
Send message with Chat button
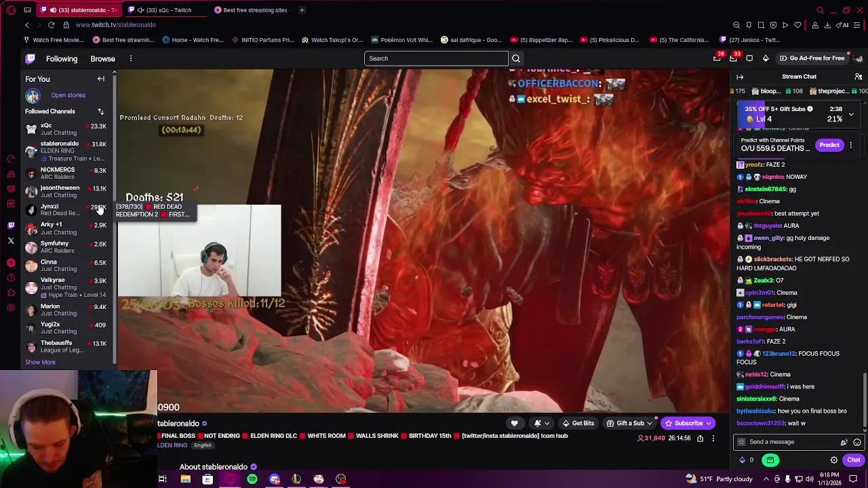pyautogui.click(x=853, y=460)
